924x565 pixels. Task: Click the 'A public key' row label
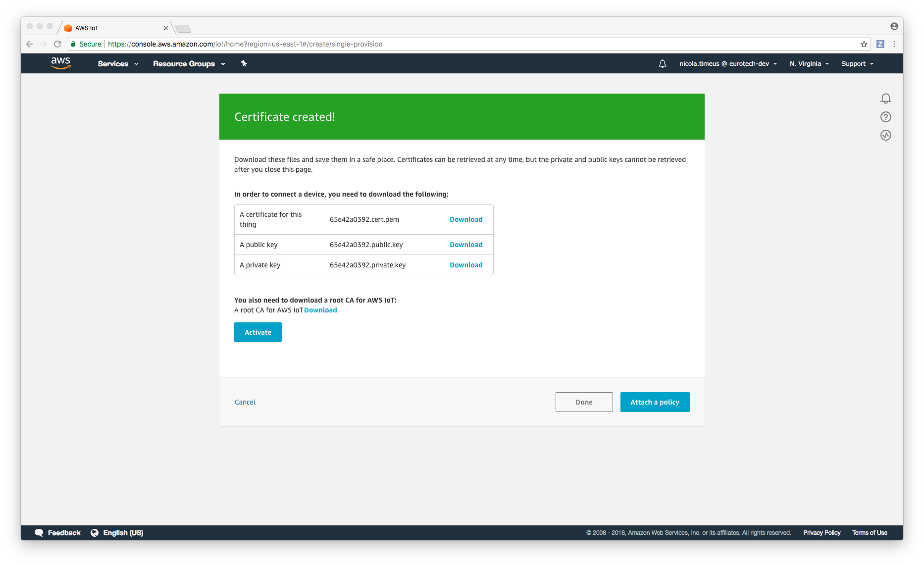point(258,245)
